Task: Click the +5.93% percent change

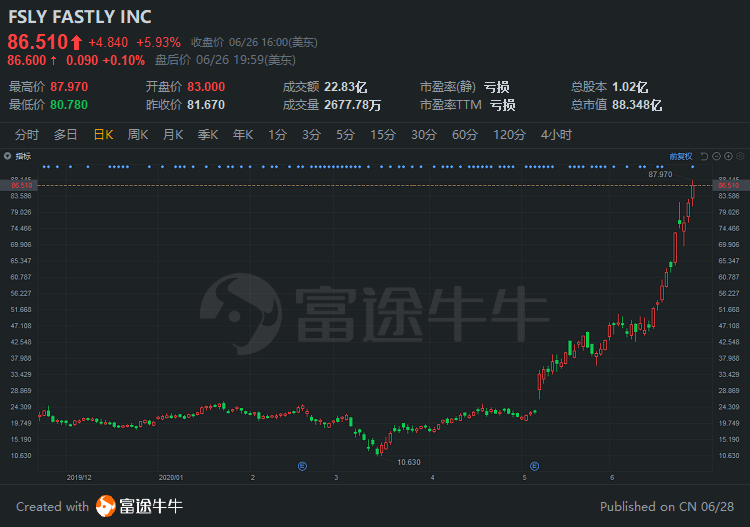Action: 158,43
